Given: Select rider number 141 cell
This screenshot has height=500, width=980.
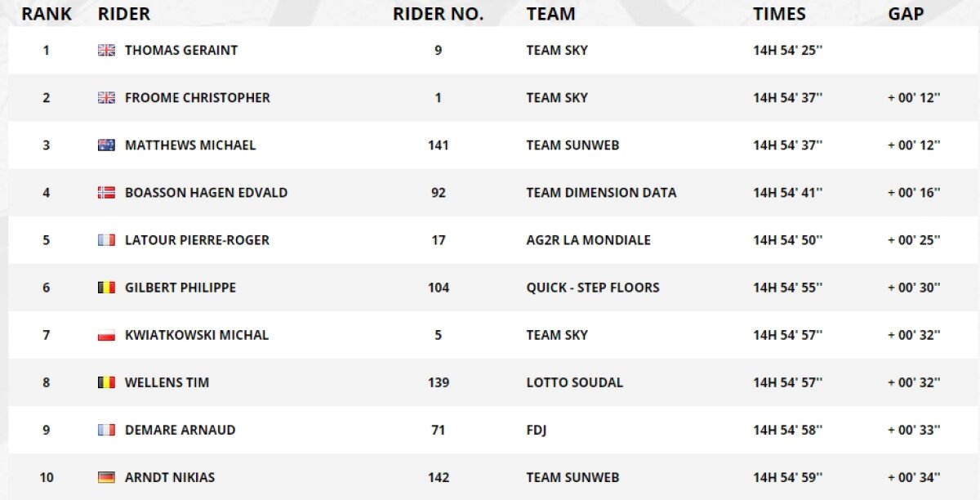Looking at the screenshot, I should point(439,145).
